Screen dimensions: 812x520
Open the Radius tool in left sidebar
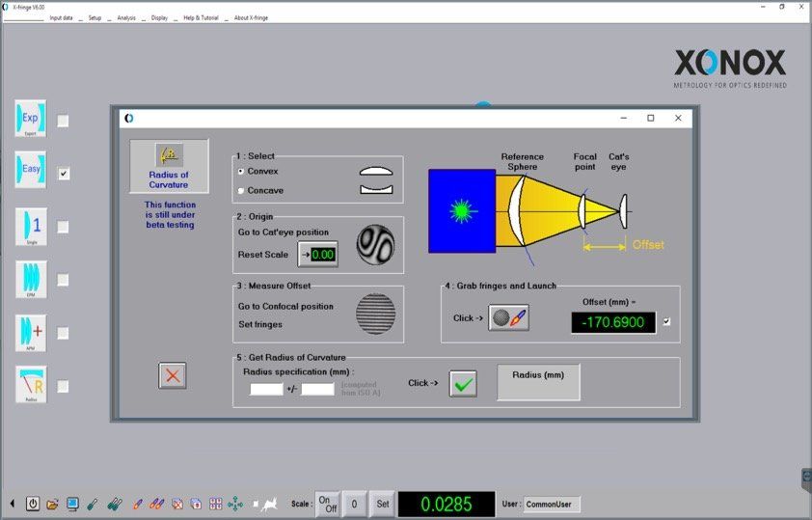coord(30,385)
